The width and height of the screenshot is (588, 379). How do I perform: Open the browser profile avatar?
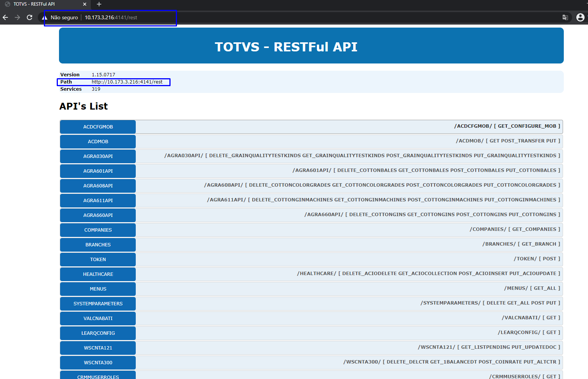click(580, 17)
